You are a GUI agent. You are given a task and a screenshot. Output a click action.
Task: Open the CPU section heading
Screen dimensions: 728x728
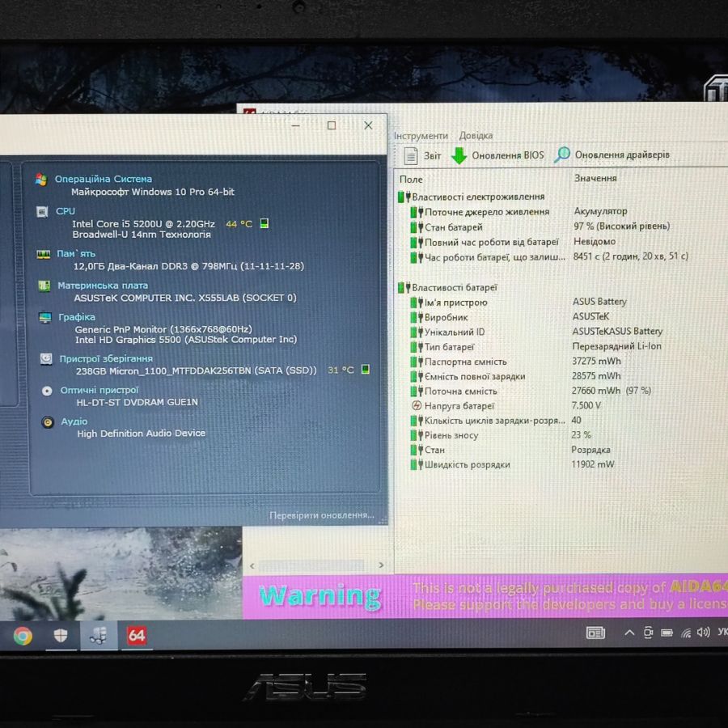pyautogui.click(x=66, y=211)
